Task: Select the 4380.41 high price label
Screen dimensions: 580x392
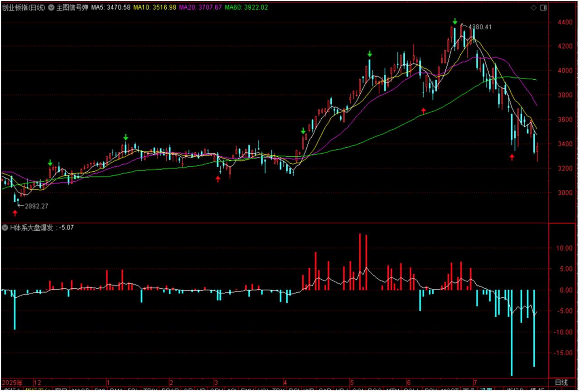Action: (479, 27)
